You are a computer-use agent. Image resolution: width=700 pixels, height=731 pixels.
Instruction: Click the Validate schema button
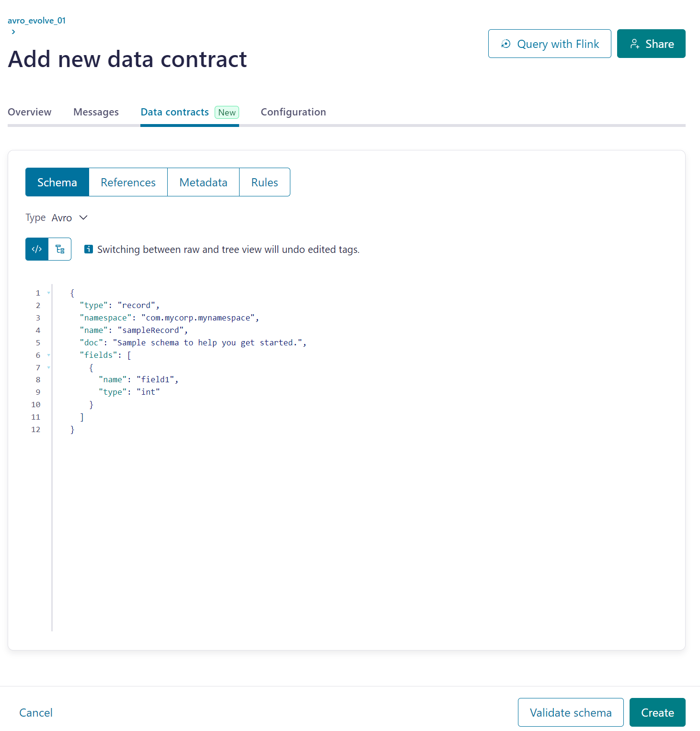point(571,712)
